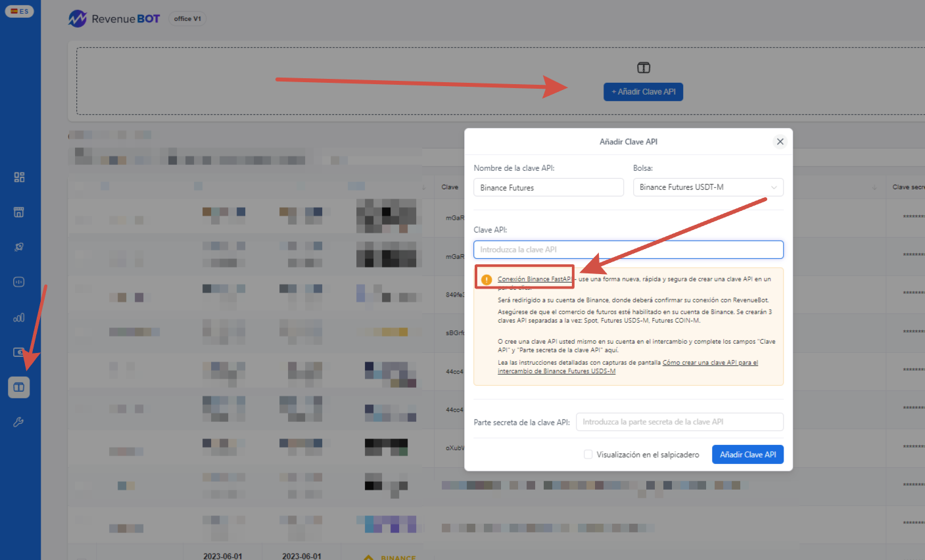Viewport: 925px width, 560px height.
Task: Open the bar chart statistics sidebar icon
Action: pyautogui.click(x=19, y=317)
